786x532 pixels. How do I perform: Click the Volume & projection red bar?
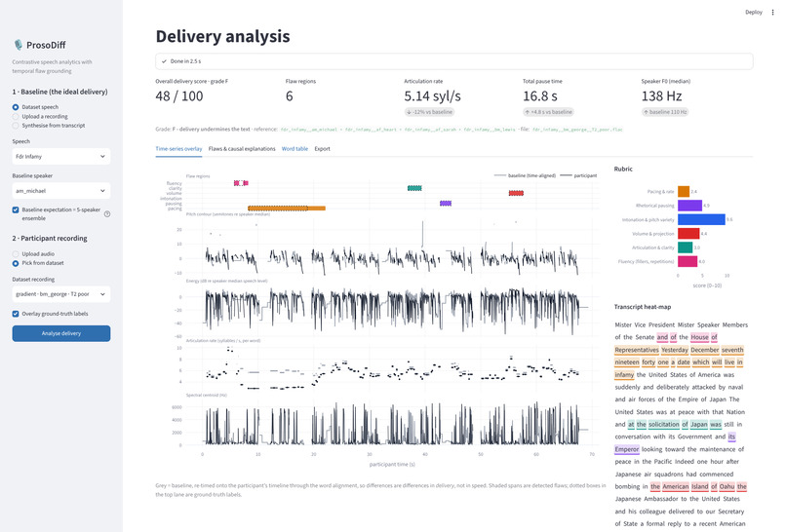tap(688, 234)
